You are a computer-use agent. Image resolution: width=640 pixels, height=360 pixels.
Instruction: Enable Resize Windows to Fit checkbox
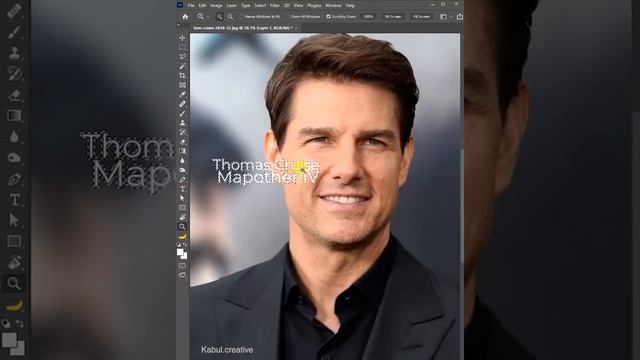[242, 17]
